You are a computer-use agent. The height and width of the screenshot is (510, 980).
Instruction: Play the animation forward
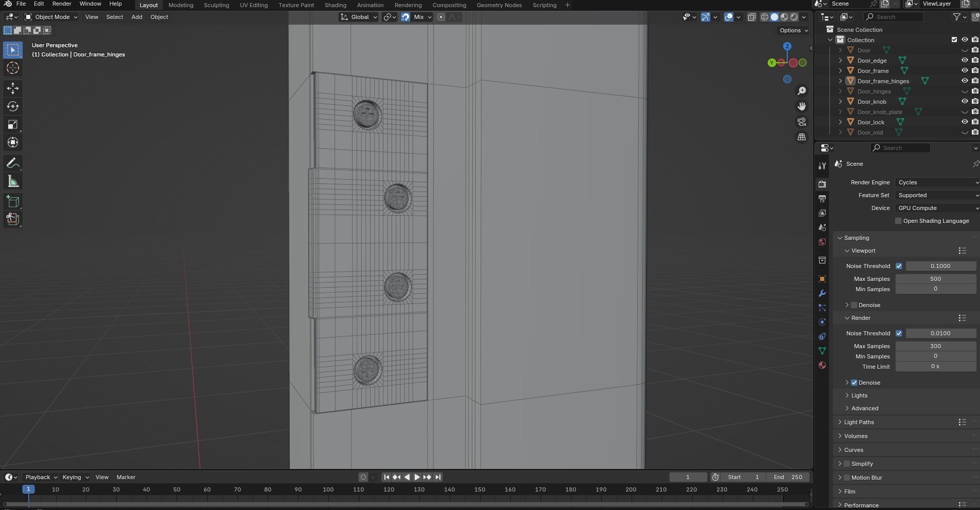tap(417, 477)
